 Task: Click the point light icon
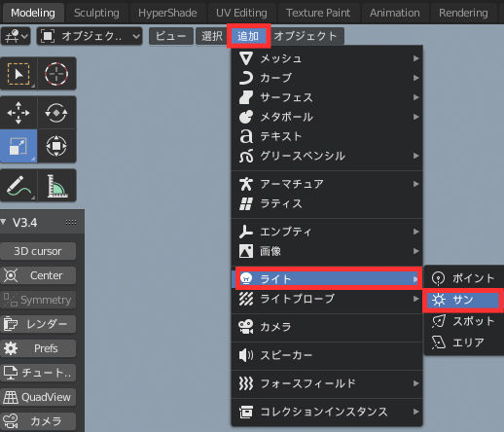click(438, 278)
